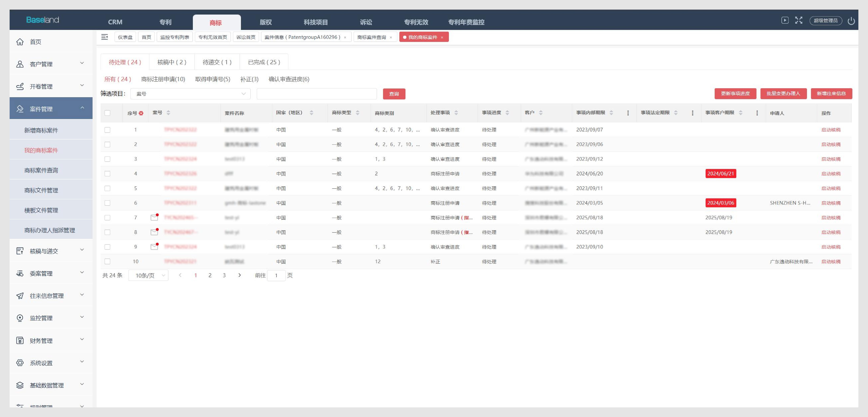Click the 更新事项进度 button
868x417 pixels.
pos(735,94)
